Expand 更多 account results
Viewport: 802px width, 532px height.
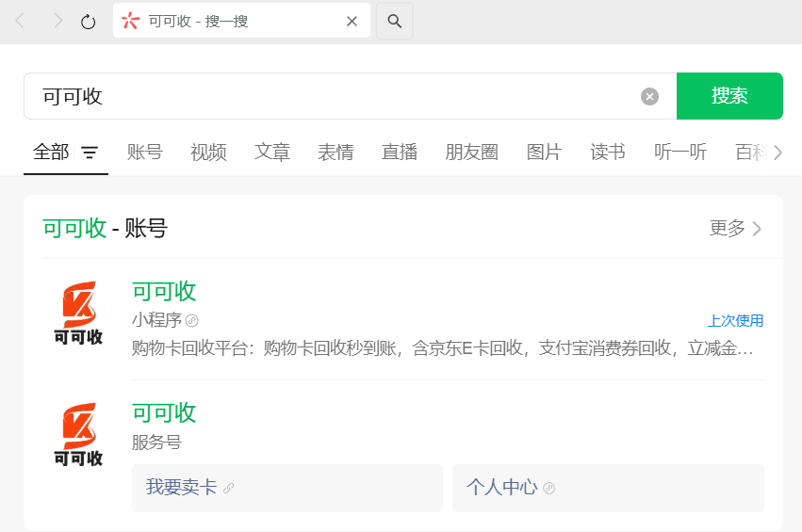click(x=735, y=228)
